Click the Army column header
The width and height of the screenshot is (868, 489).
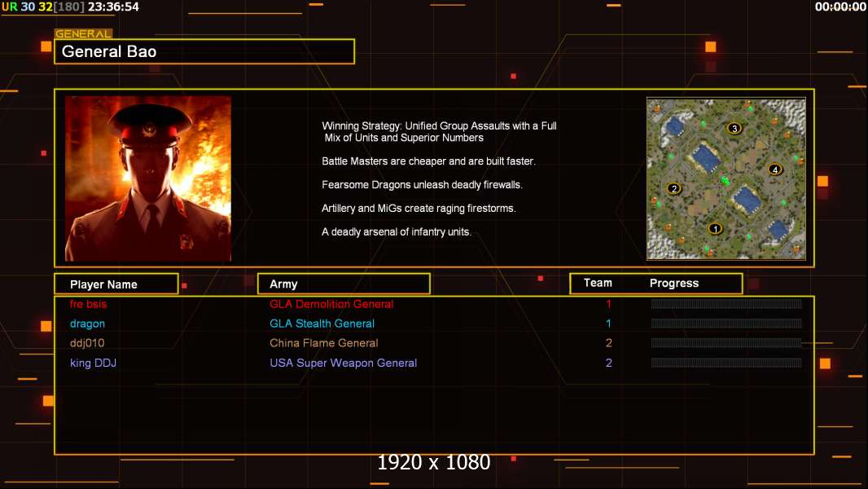click(x=344, y=284)
